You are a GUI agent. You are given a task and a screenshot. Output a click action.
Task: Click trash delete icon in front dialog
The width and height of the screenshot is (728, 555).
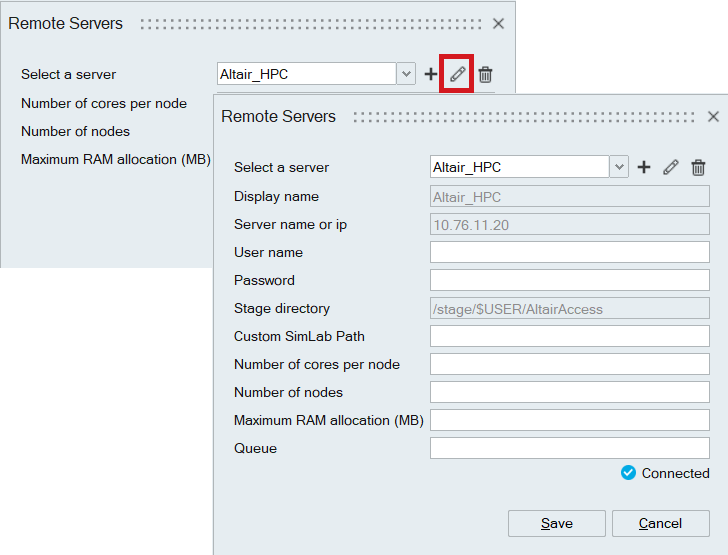click(699, 167)
